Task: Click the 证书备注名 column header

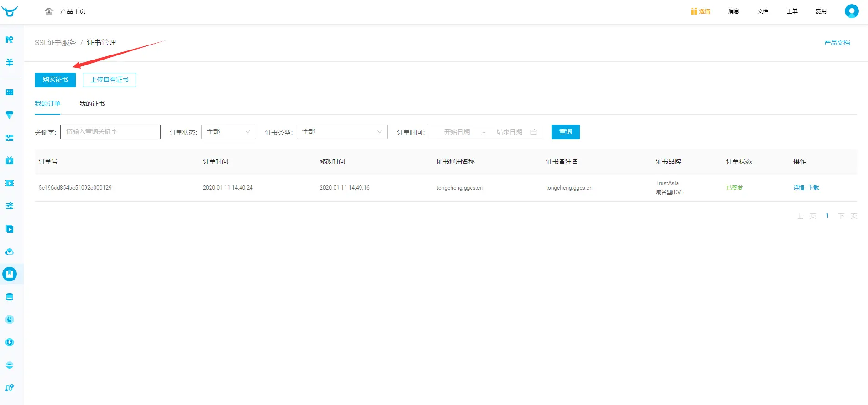Action: (562, 161)
